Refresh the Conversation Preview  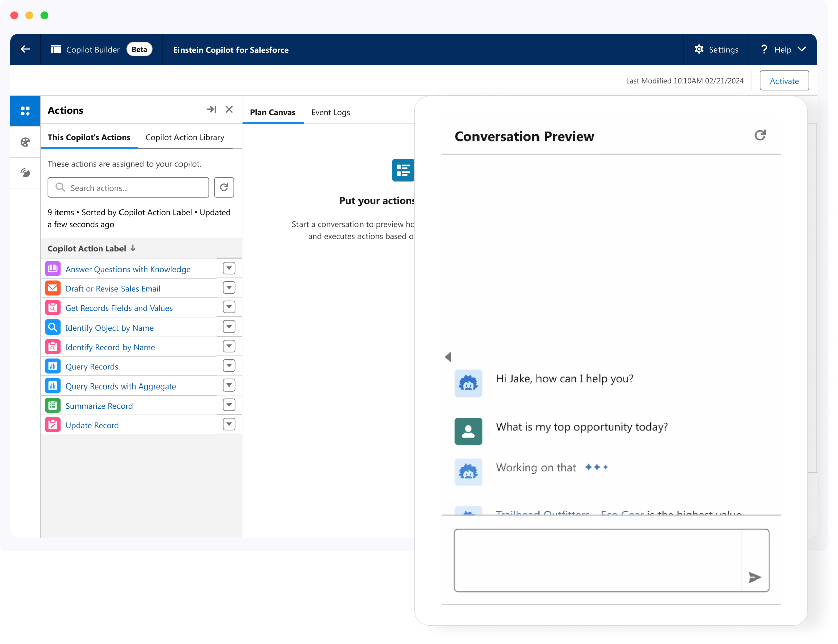761,135
